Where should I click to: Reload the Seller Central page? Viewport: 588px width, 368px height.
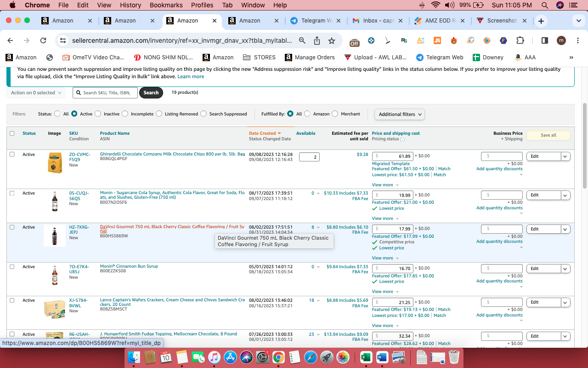tap(43, 40)
